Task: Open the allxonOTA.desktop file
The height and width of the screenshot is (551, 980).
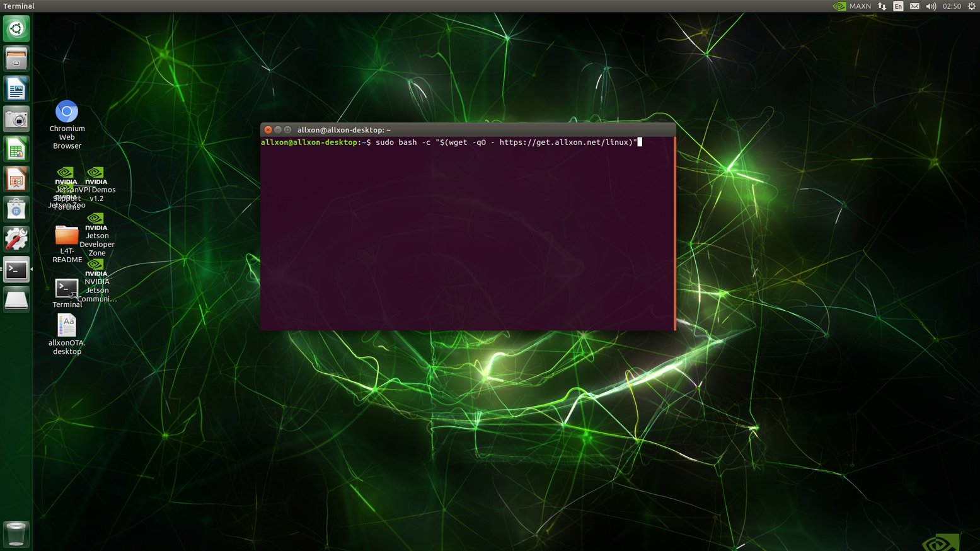Action: point(66,325)
